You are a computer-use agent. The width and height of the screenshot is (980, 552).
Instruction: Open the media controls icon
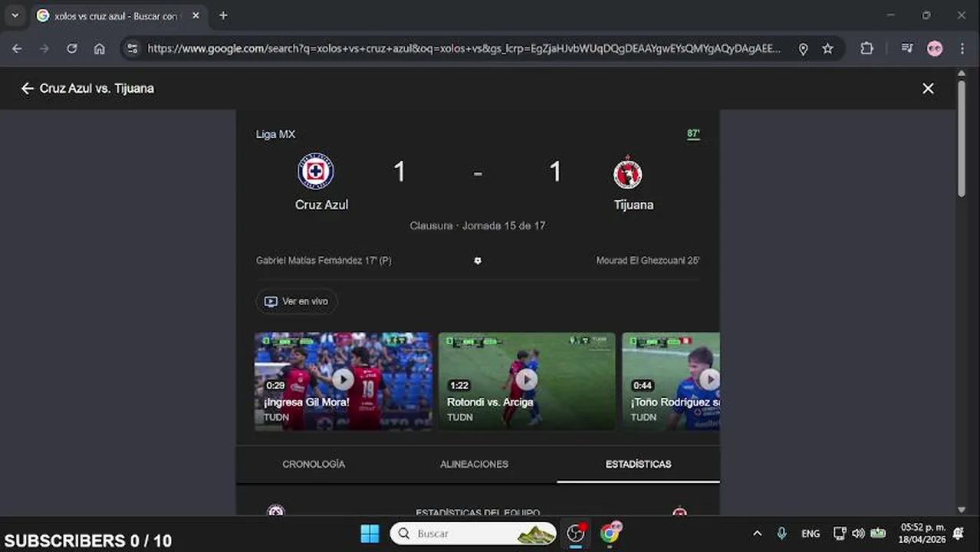tap(907, 48)
